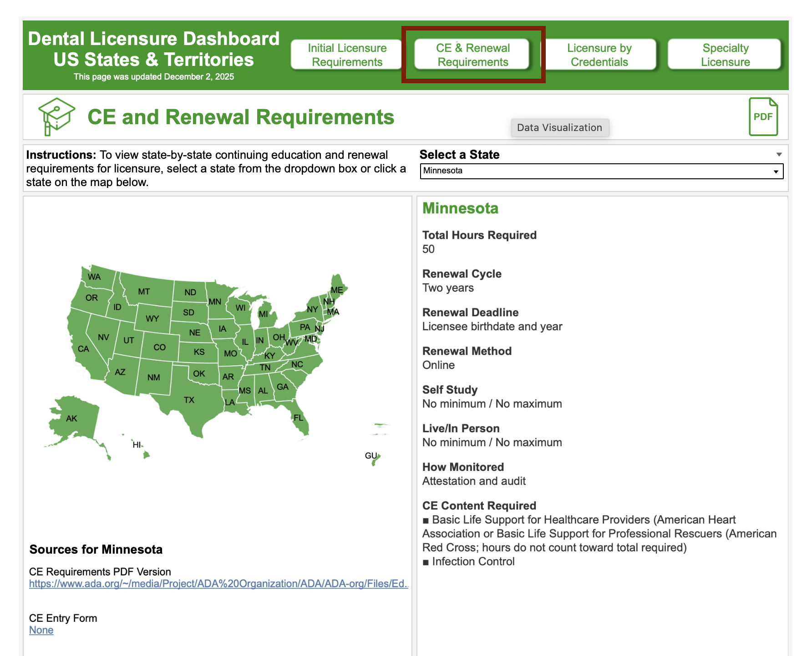Click the arrow beside Select a State
The image size is (812, 656).
coord(779,155)
